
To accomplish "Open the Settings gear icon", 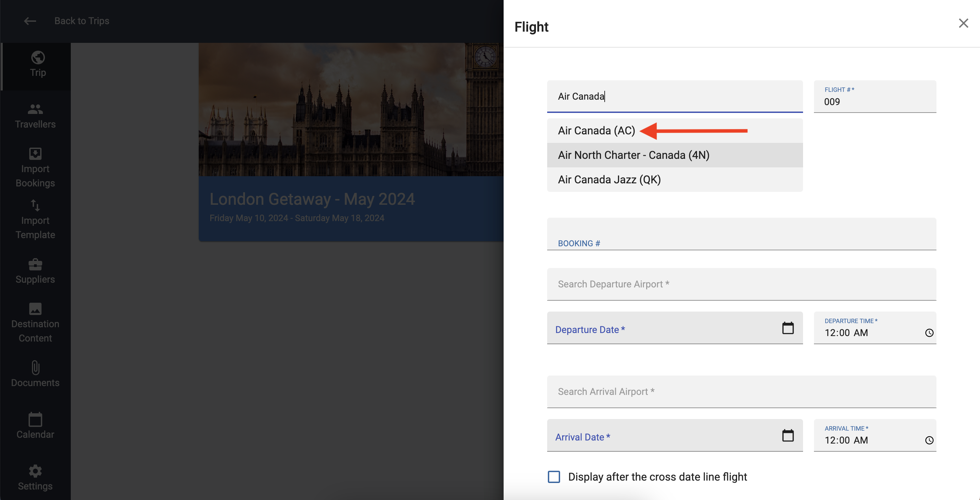I will click(35, 471).
